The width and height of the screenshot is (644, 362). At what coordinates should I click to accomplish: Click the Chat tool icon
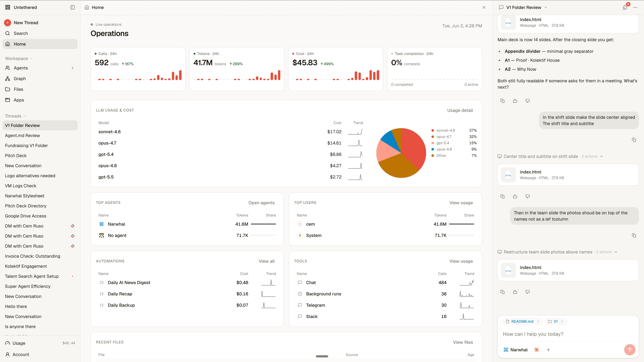(300, 283)
